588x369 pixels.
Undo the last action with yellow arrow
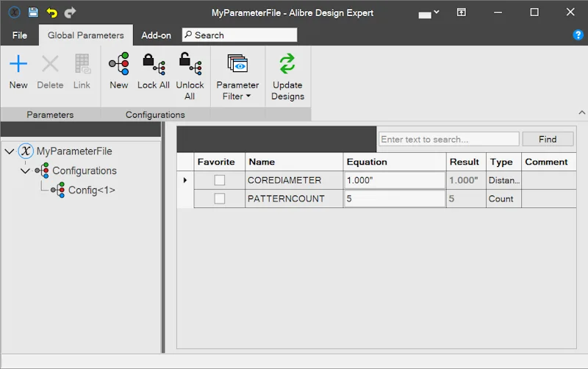[x=51, y=12]
